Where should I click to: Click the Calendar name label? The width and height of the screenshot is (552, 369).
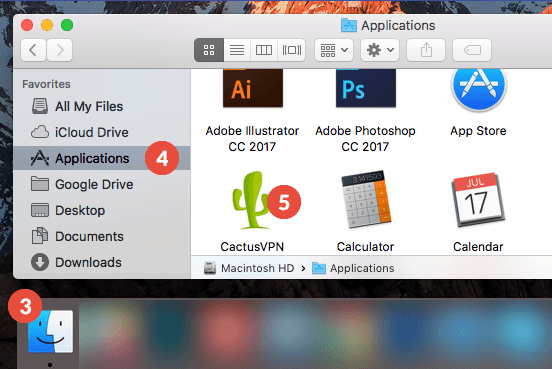[x=478, y=247]
